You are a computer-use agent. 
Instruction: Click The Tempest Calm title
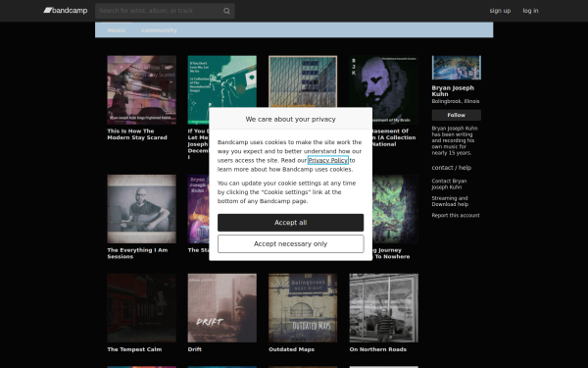(134, 349)
